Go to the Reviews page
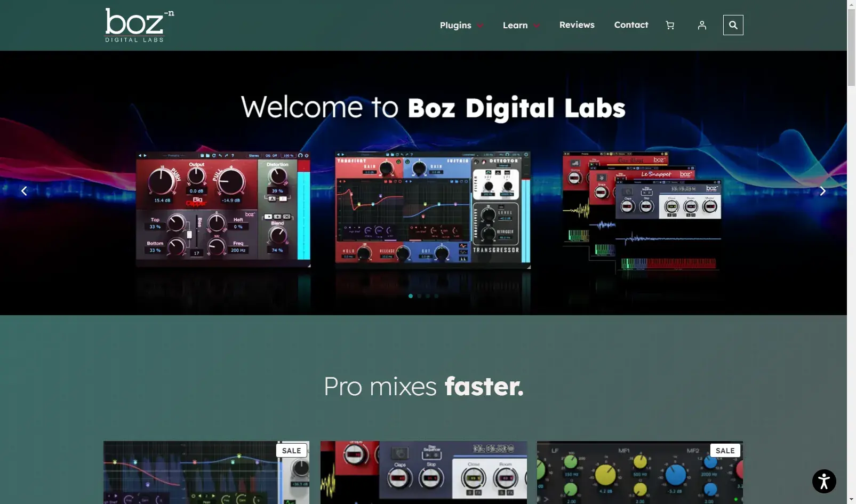 [x=577, y=25]
